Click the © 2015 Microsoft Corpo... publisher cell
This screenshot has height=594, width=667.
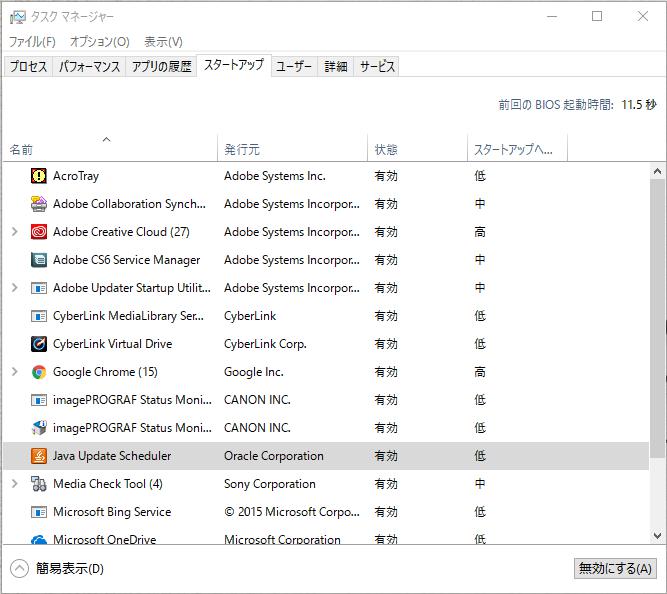click(292, 512)
